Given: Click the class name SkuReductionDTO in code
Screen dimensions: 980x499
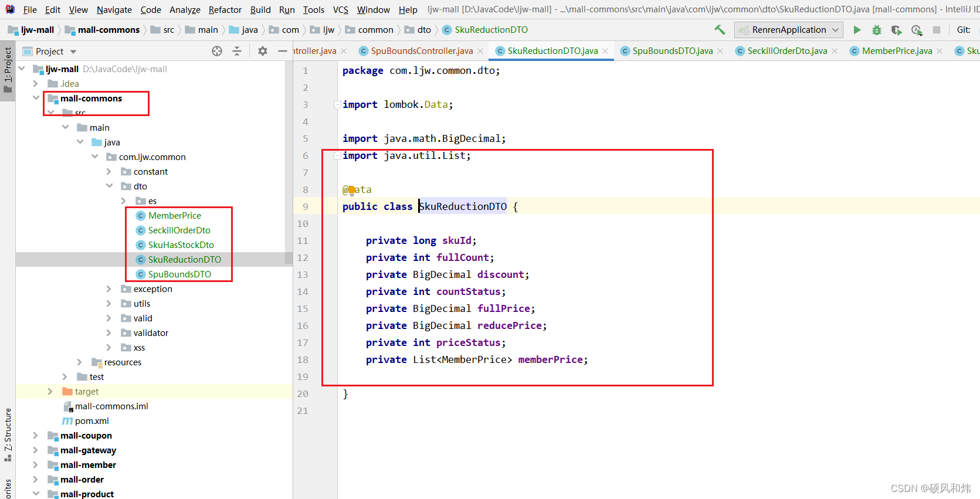Looking at the screenshot, I should [463, 206].
